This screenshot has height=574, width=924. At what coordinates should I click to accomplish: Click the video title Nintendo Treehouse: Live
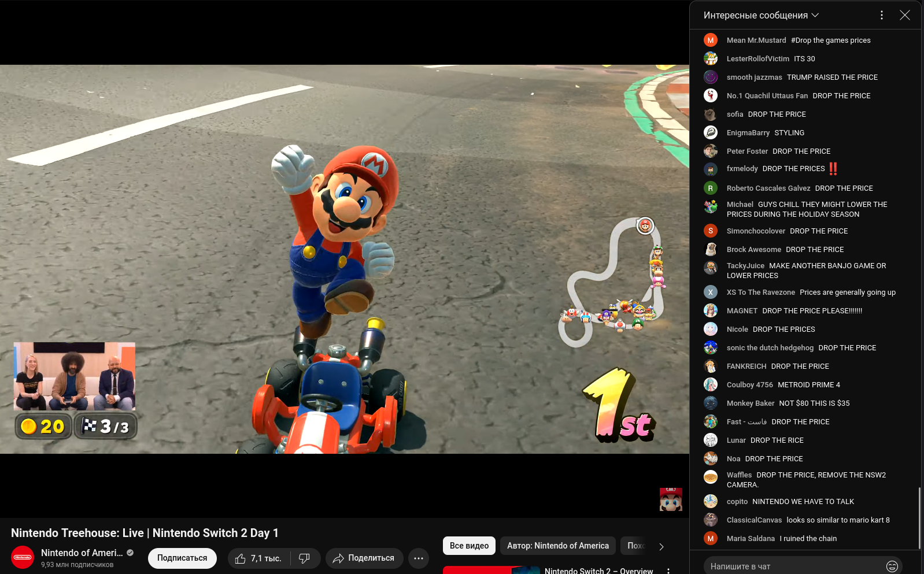pos(145,533)
